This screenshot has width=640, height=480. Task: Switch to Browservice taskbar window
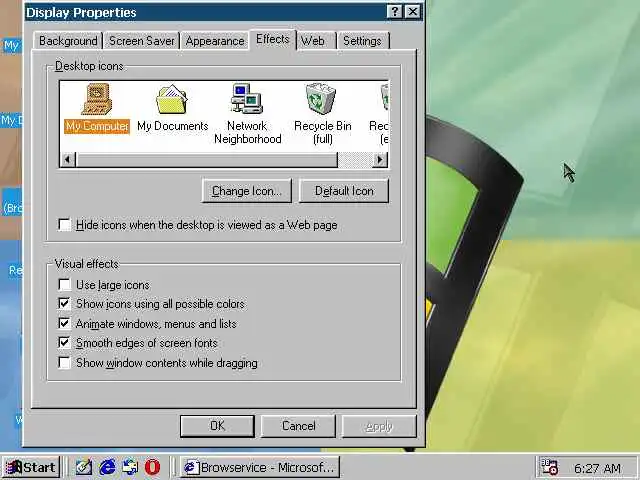tap(260, 467)
